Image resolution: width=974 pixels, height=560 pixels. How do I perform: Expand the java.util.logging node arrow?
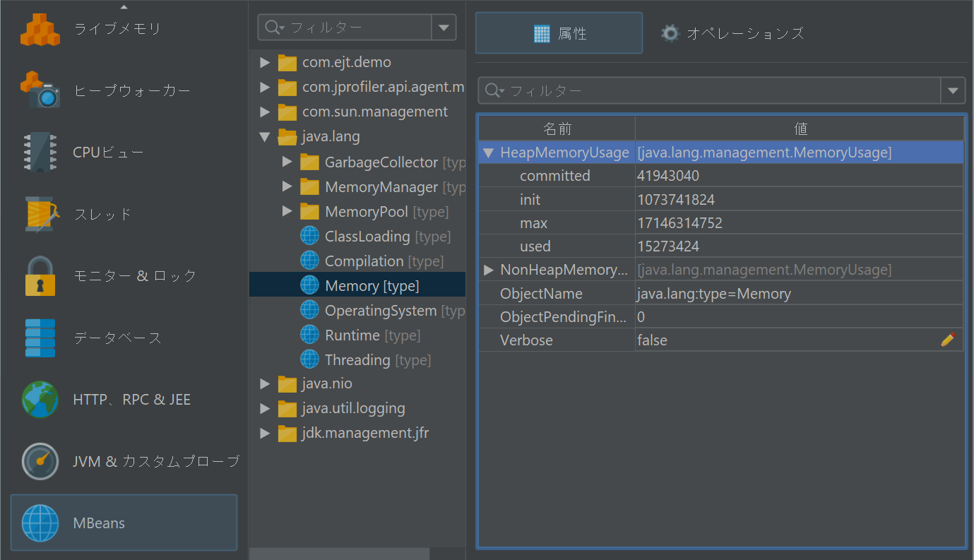pos(265,408)
